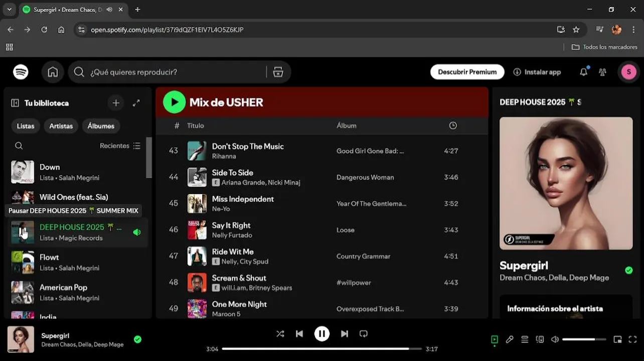The height and width of the screenshot is (361, 644).
Task: Open artist Rihanna link
Action: pyautogui.click(x=224, y=156)
